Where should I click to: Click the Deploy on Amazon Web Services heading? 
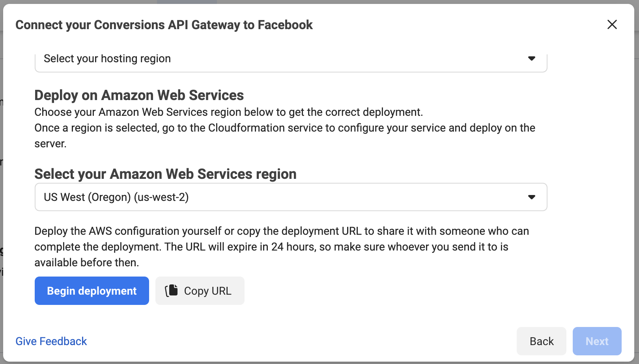(x=139, y=95)
